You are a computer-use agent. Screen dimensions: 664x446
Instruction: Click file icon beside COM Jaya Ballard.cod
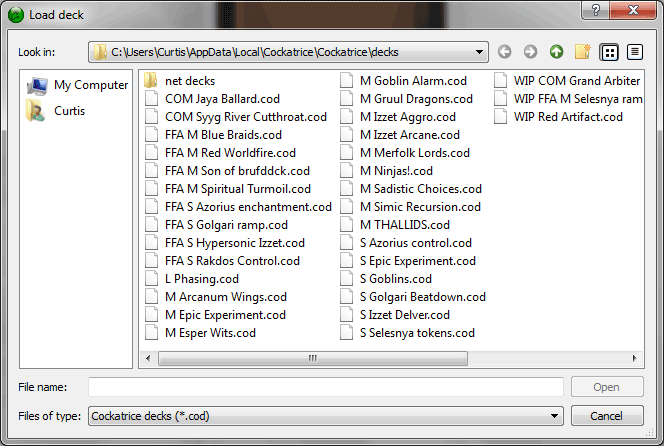tap(151, 99)
